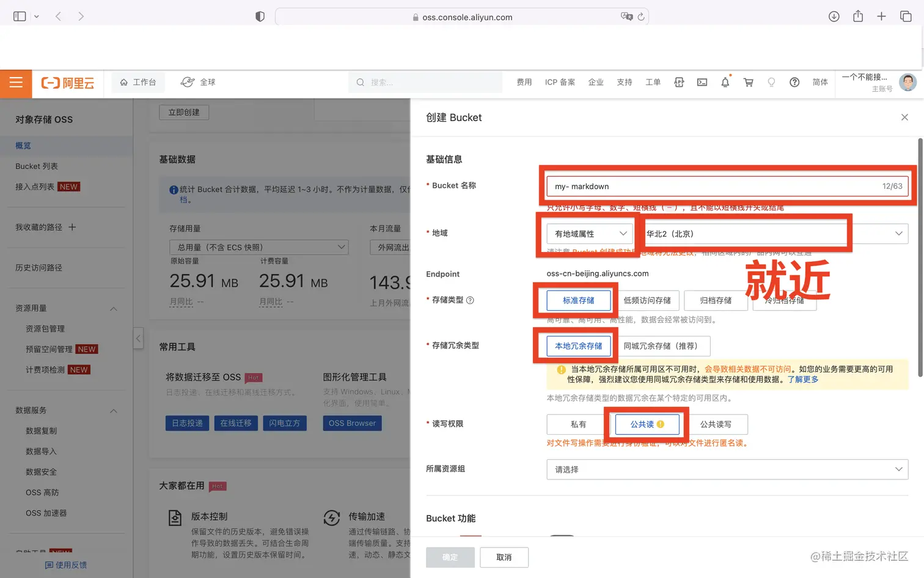Open the 工单 menu
924x578 pixels.
click(x=653, y=82)
